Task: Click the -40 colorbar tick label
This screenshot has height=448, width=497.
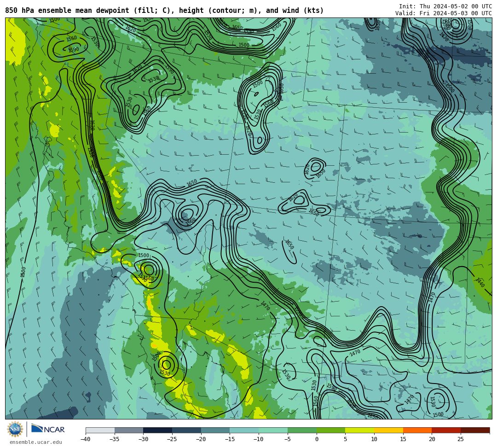Action: click(86, 439)
